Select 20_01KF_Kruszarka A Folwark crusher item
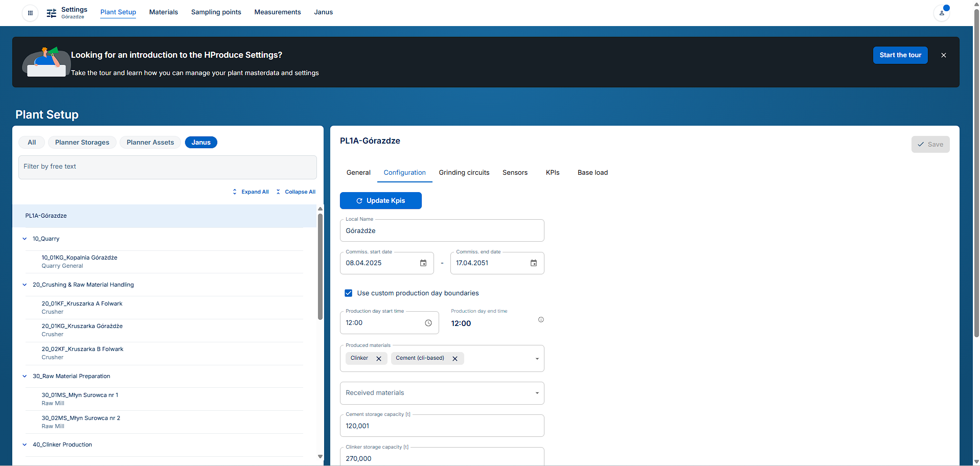The image size is (980, 466). [164, 308]
